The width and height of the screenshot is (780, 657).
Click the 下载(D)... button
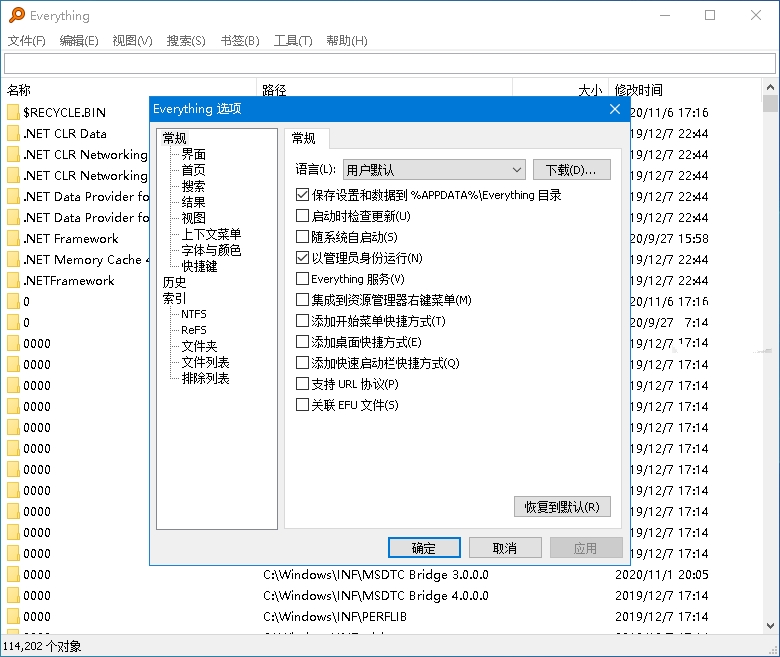click(572, 170)
